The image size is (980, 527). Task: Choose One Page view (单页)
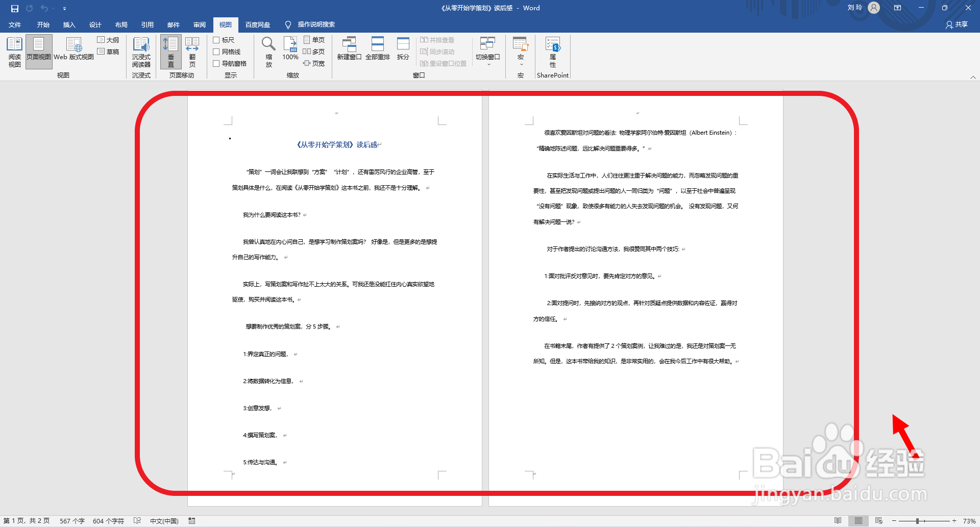tap(314, 40)
